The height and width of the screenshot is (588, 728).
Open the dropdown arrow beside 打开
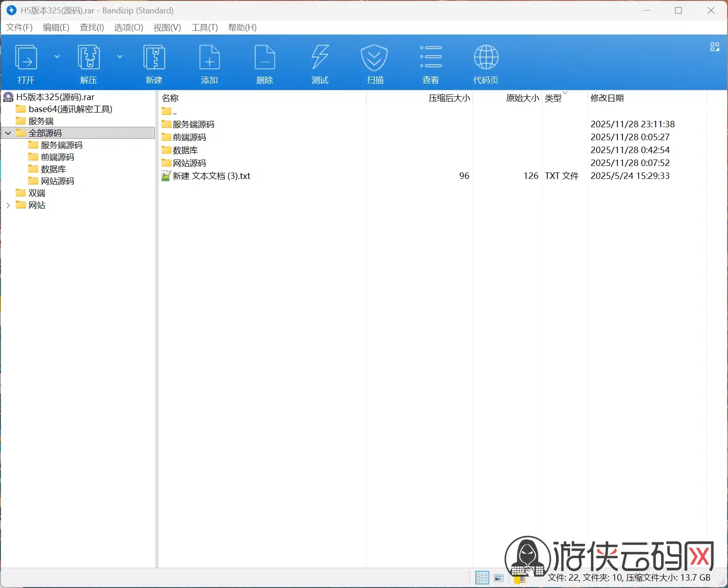[57, 57]
